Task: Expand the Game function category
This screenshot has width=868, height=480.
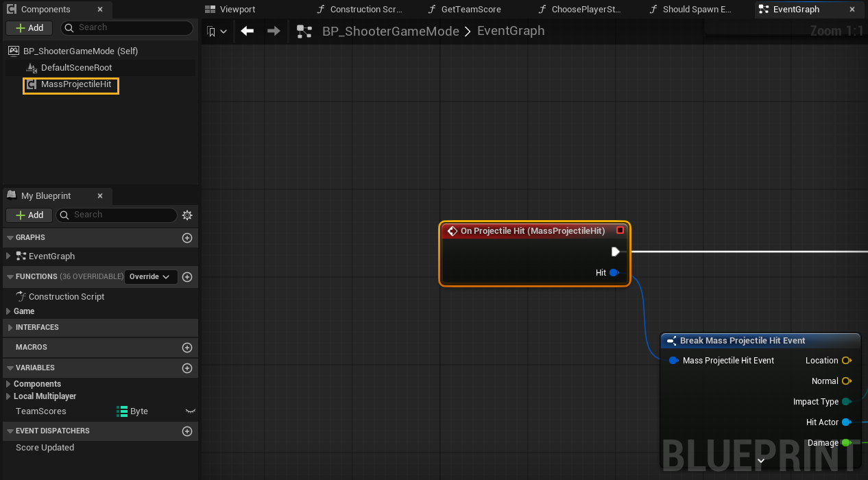Action: tap(8, 311)
